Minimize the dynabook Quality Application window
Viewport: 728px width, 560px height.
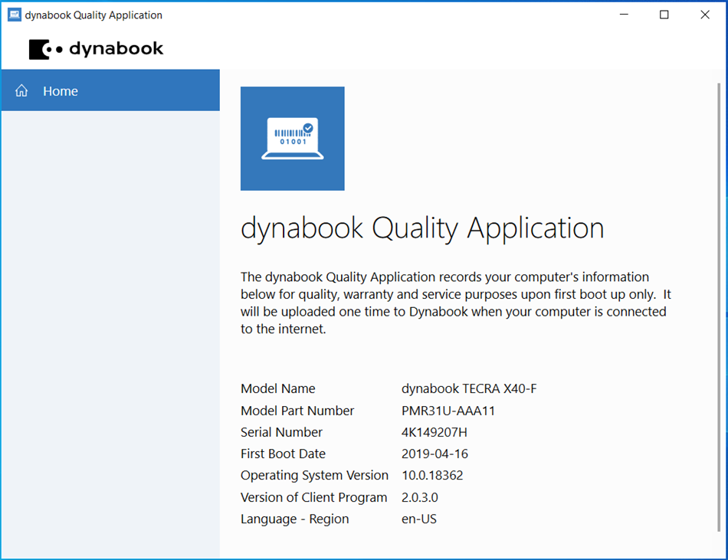624,15
